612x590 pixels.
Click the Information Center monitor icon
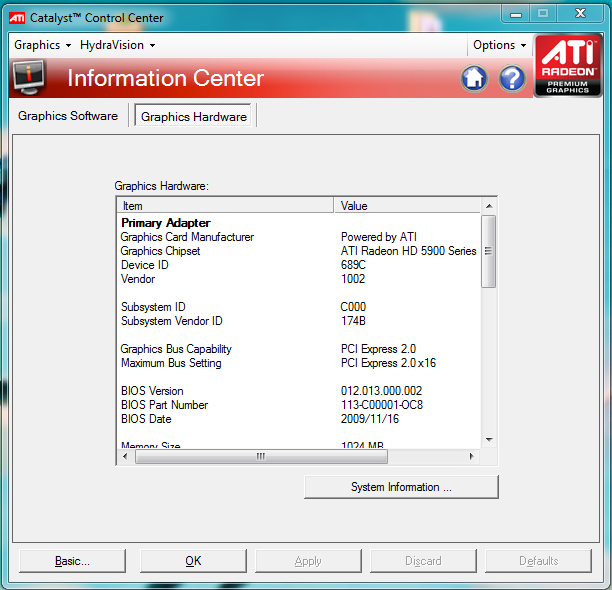pos(29,77)
